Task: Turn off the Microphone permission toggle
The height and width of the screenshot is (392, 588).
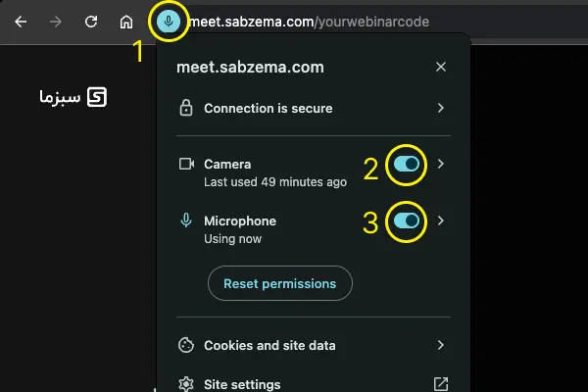Action: pos(406,221)
